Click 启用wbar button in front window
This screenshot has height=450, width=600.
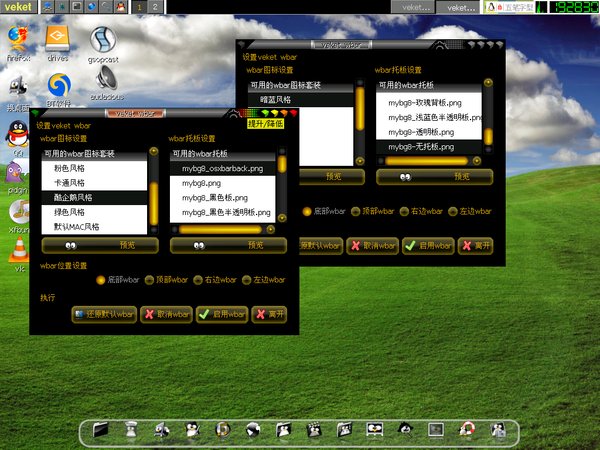(222, 315)
